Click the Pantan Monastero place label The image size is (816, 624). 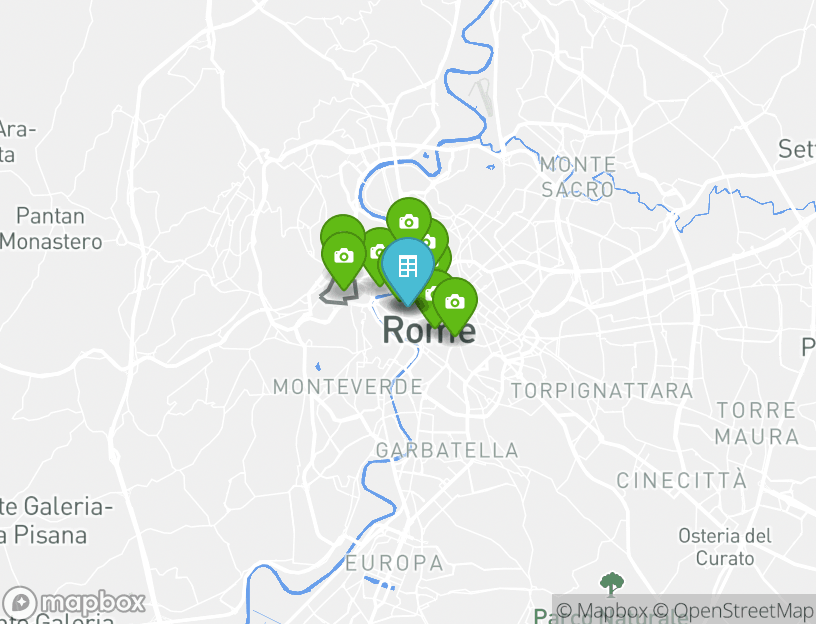pyautogui.click(x=51, y=229)
